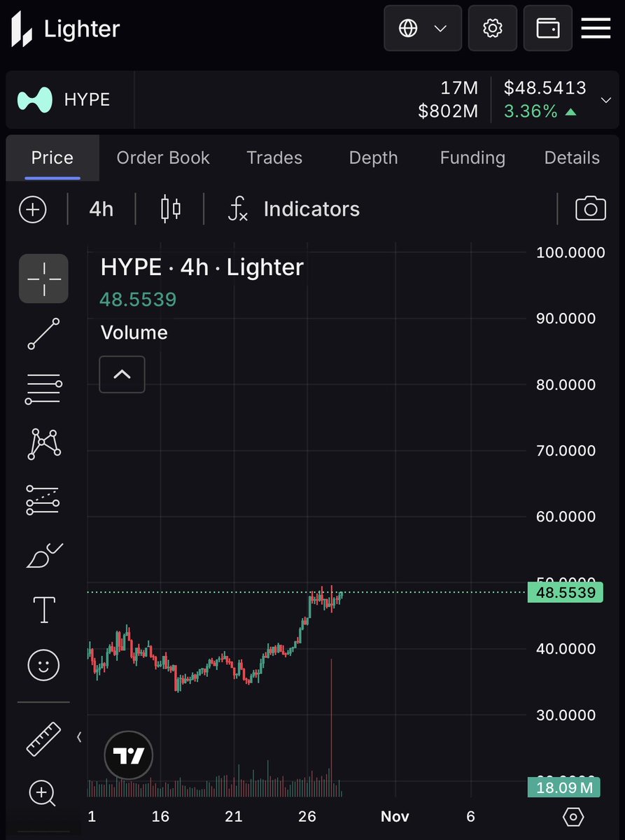Open chart settings hexagon icon

coord(573,816)
